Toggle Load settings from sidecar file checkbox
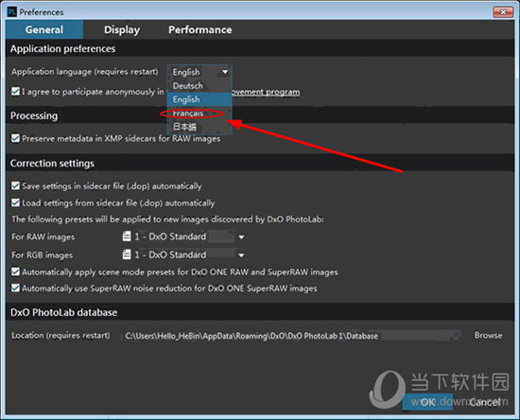 click(x=15, y=202)
